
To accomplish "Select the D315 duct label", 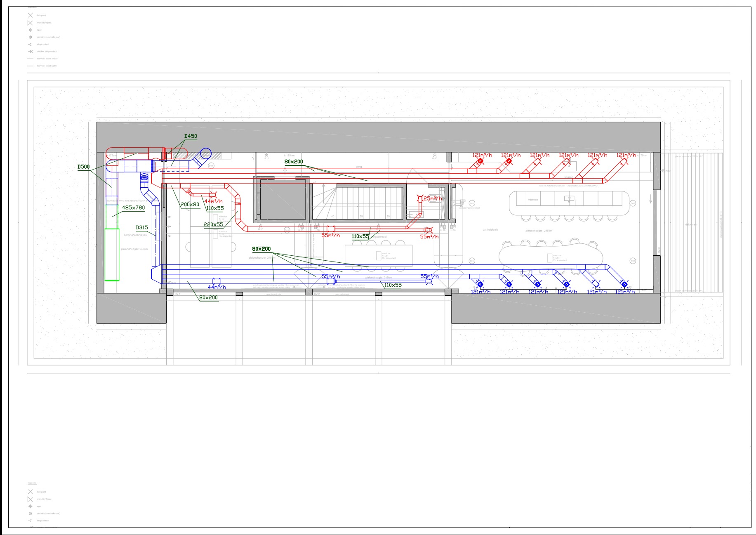I will (141, 228).
